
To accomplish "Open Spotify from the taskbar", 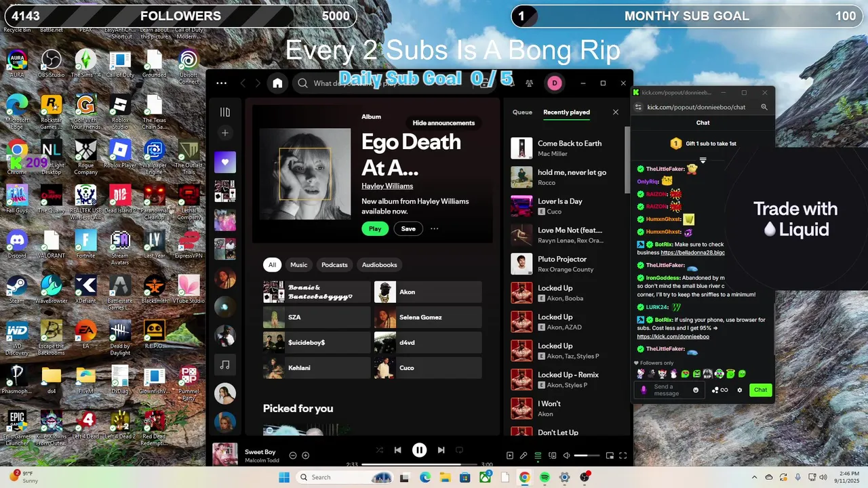I will point(545,477).
